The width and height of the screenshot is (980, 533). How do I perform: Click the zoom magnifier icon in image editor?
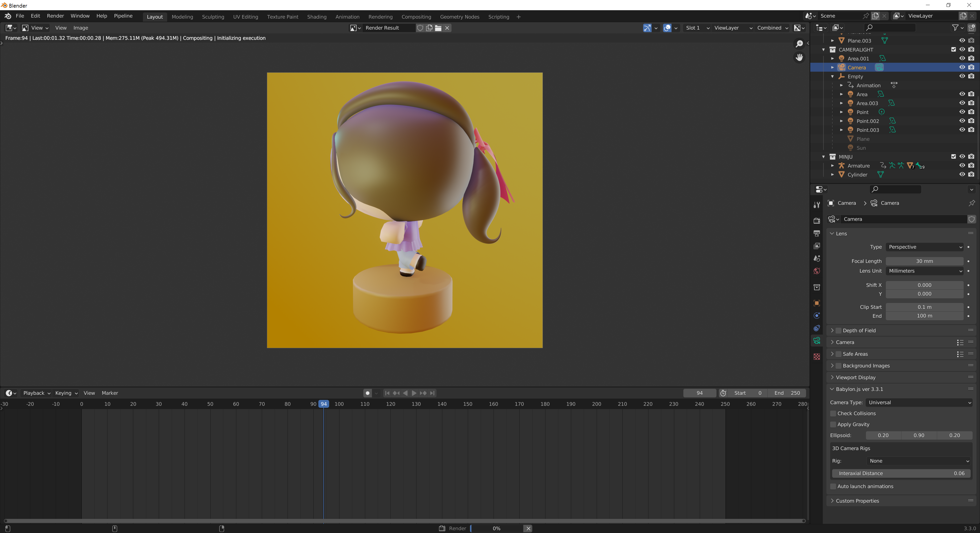pos(799,44)
